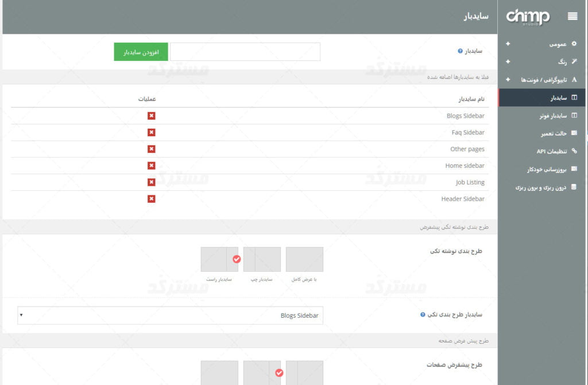This screenshot has height=385, width=588.
Task: Click the عملیات column header
Action: pyautogui.click(x=147, y=99)
